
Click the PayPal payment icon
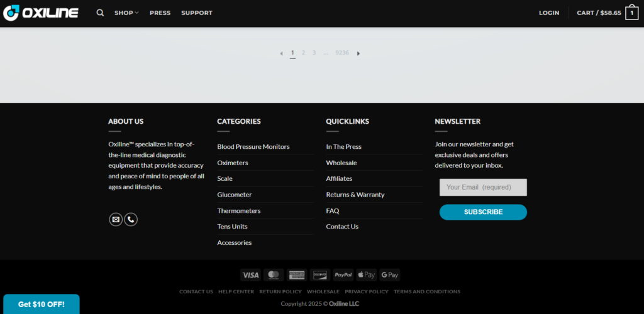coord(343,275)
